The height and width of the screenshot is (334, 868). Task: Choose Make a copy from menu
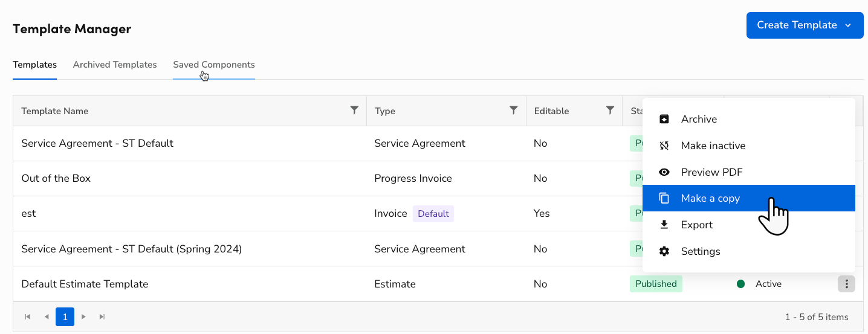click(710, 198)
